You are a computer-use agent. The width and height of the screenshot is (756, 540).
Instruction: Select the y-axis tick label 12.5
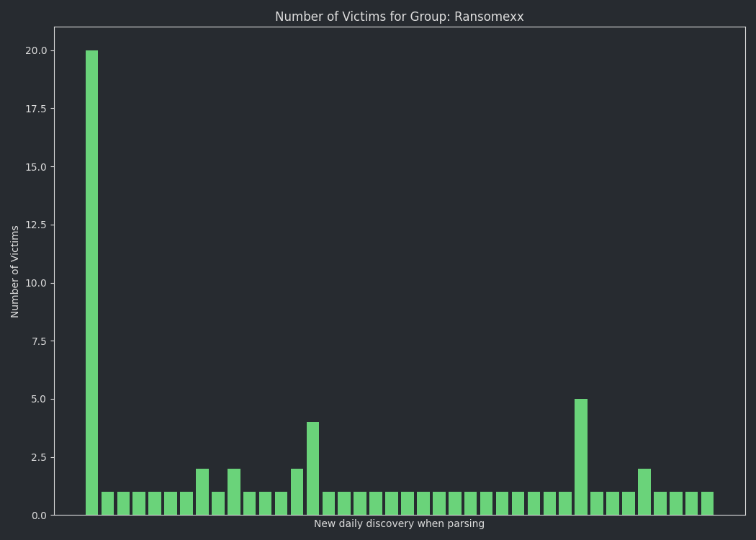click(36, 225)
